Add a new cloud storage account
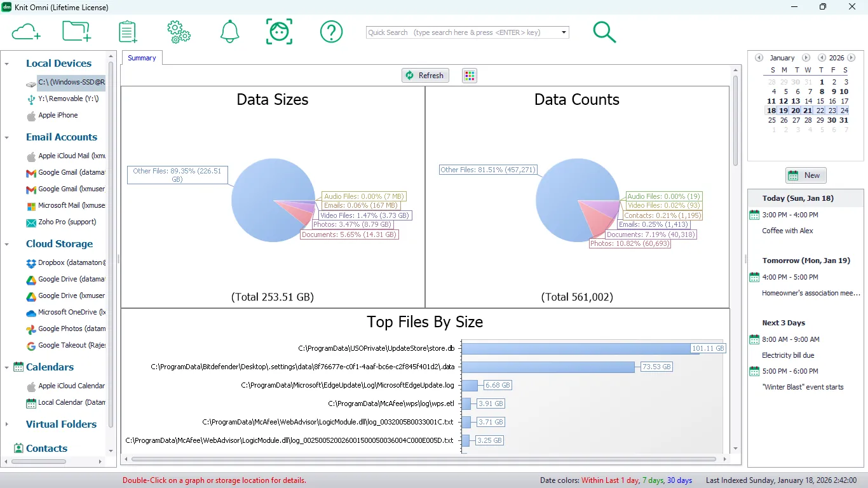This screenshot has height=488, width=868. 25,30
